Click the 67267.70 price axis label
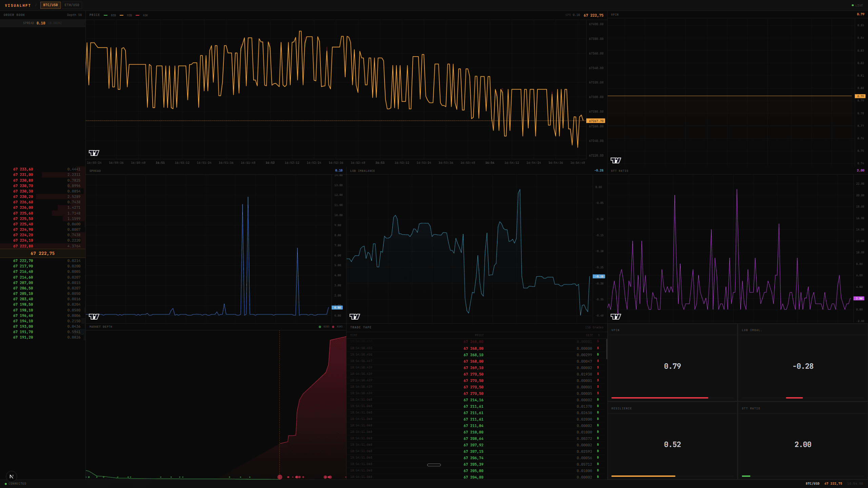Screen dimensions: 868x488 [x=596, y=121]
